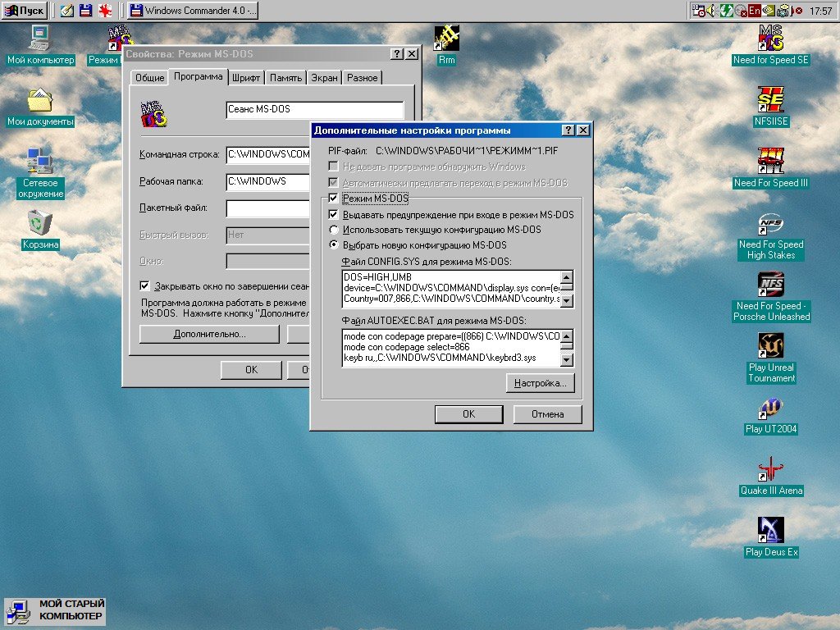The height and width of the screenshot is (630, 840).
Task: Open the Сетевое окружение network icon
Action: 40,162
